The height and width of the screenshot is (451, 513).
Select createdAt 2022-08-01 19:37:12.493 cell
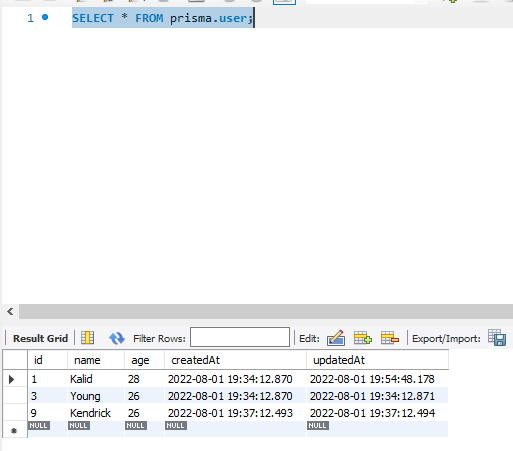[x=235, y=413]
